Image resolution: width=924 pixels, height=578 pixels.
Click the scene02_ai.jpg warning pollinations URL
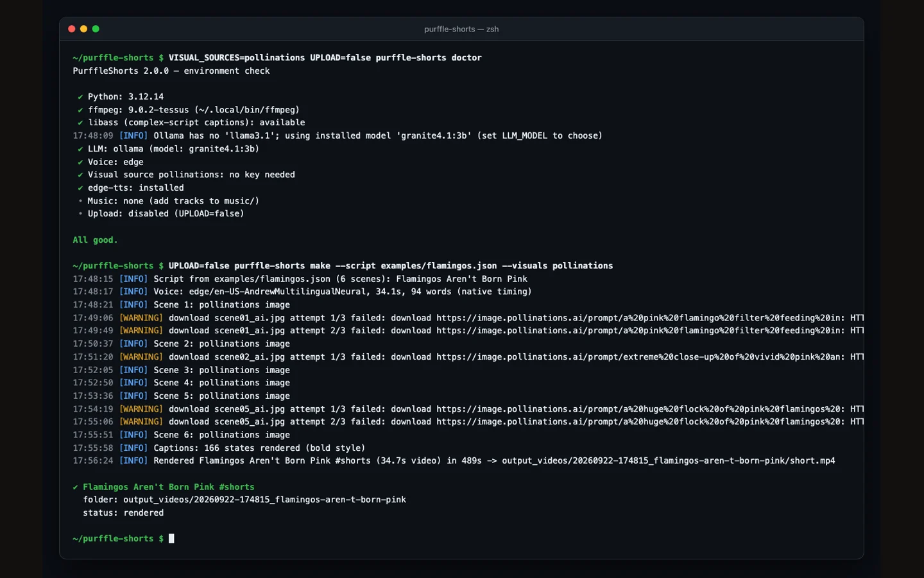(x=640, y=357)
